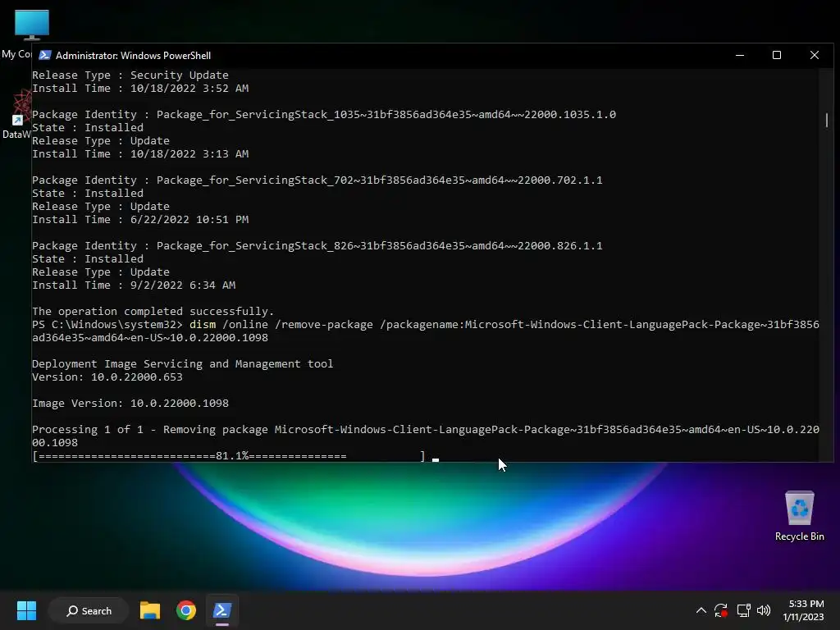Open the taskbar Search box
This screenshot has height=630, width=840.
tap(89, 610)
